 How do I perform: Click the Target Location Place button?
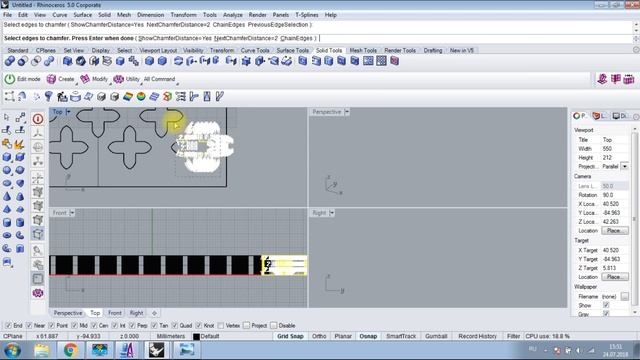(x=615, y=277)
